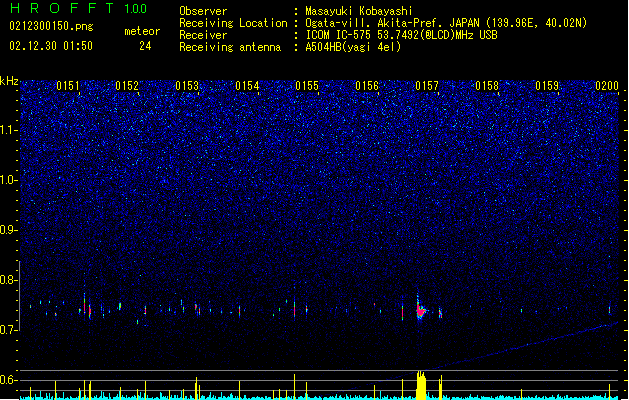The image size is (629, 400).
Task: Click the 0157 time marker
Action: (x=427, y=86)
